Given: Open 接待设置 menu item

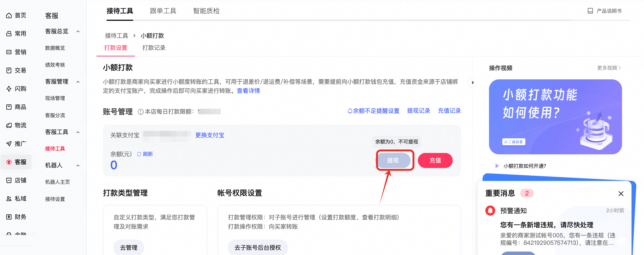Looking at the screenshot, I should tap(55, 199).
